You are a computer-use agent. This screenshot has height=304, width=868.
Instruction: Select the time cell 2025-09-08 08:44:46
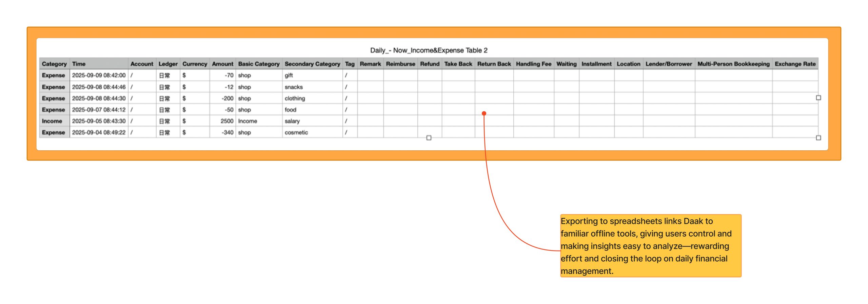point(99,87)
